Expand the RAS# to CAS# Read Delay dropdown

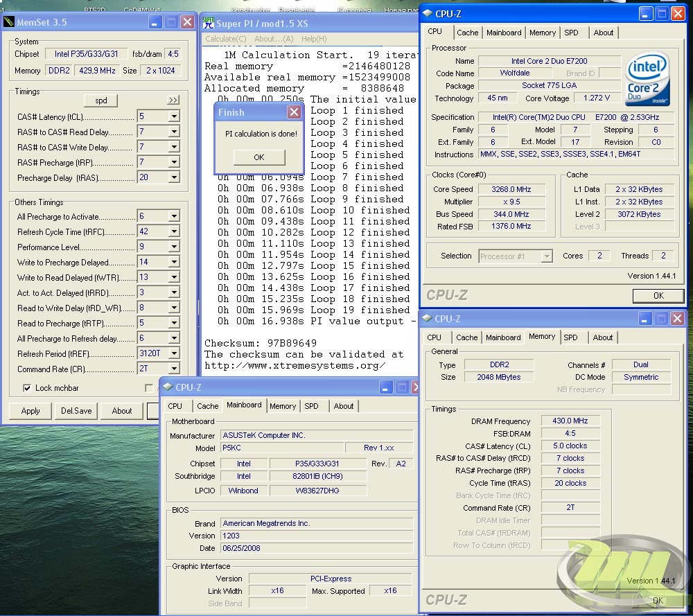click(174, 132)
